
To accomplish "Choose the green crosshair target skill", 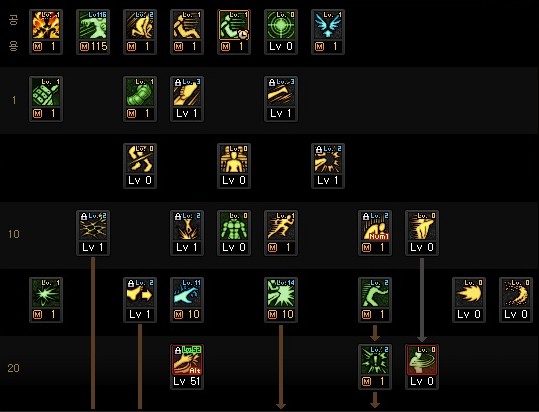I will pyautogui.click(x=281, y=25).
